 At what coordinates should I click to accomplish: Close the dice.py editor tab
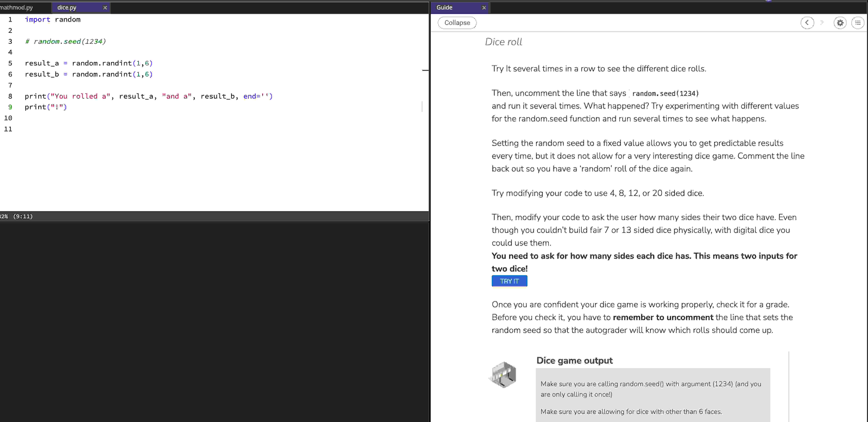coord(105,7)
